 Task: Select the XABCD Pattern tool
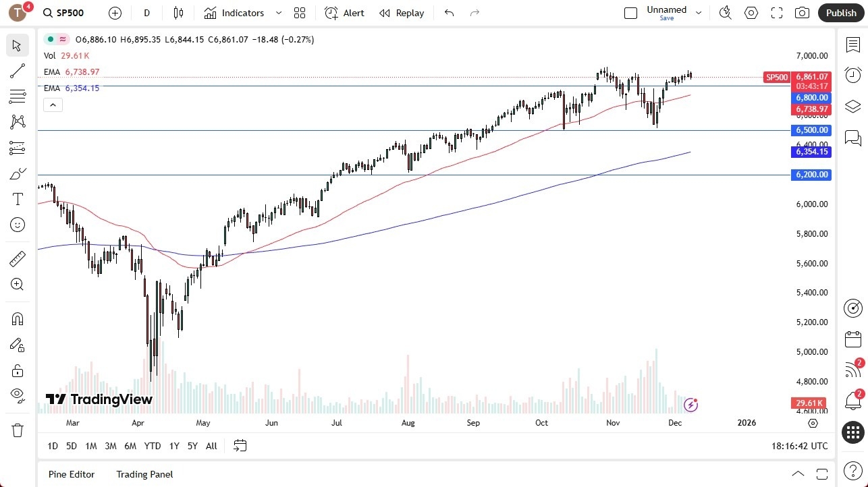[18, 121]
